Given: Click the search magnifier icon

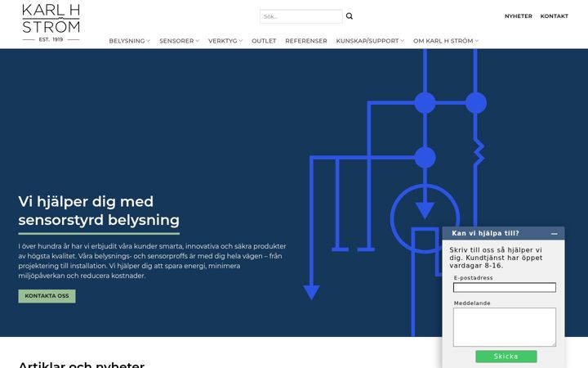Looking at the screenshot, I should 350,16.
